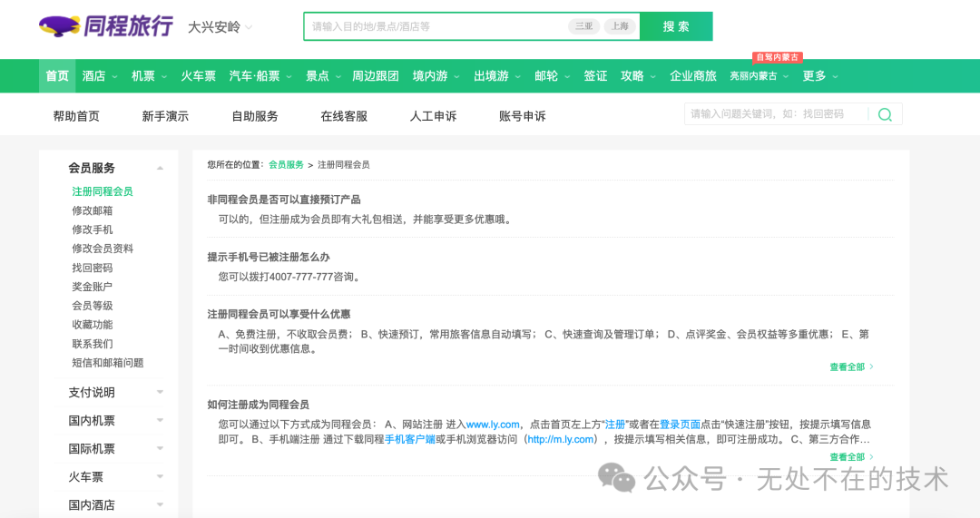Click the question 非同程会员是否可以直接预订产品
This screenshot has height=518, width=980.
pyautogui.click(x=284, y=200)
